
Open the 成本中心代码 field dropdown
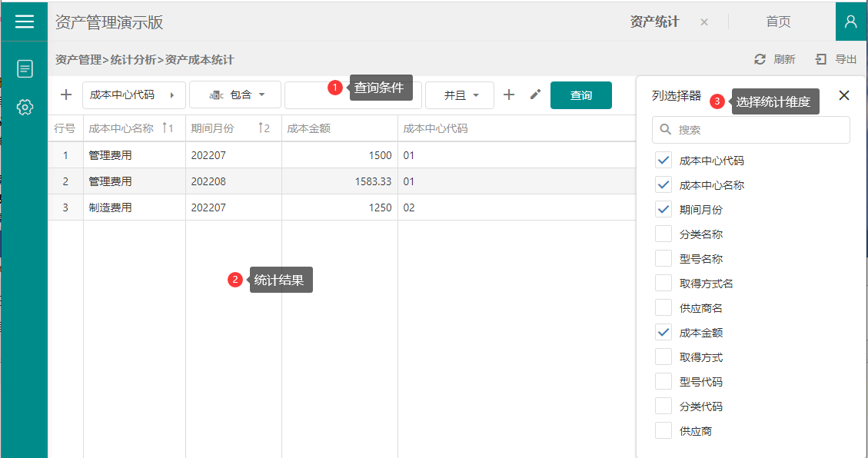coord(134,95)
